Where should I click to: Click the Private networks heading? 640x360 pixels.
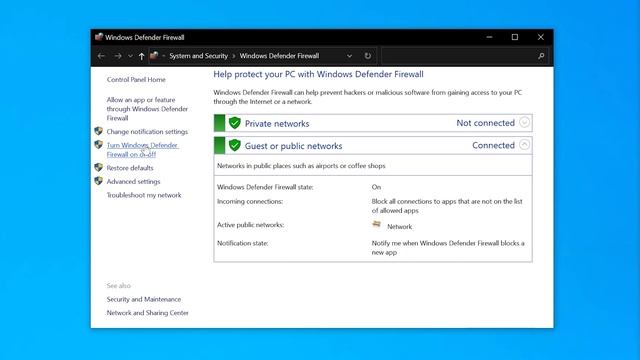277,124
